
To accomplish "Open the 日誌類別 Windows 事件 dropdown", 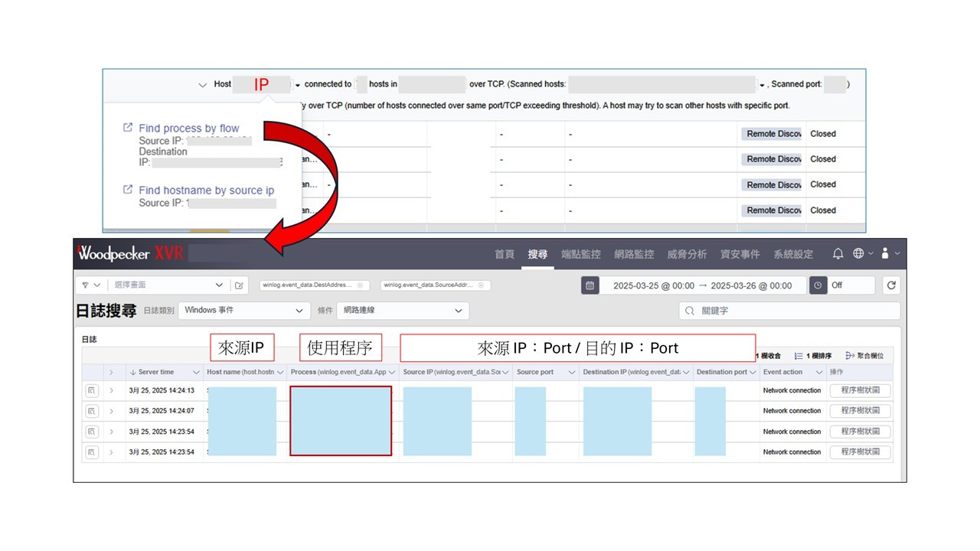I will point(244,311).
